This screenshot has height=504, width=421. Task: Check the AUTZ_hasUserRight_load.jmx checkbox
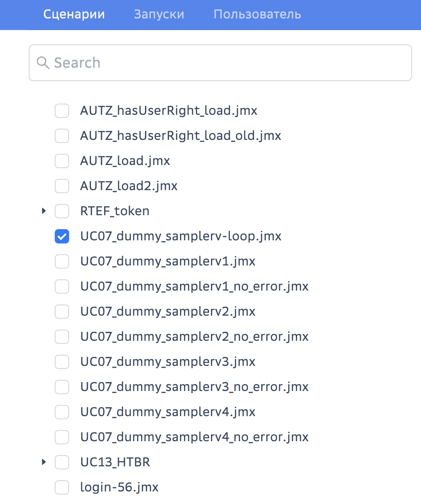pos(62,110)
